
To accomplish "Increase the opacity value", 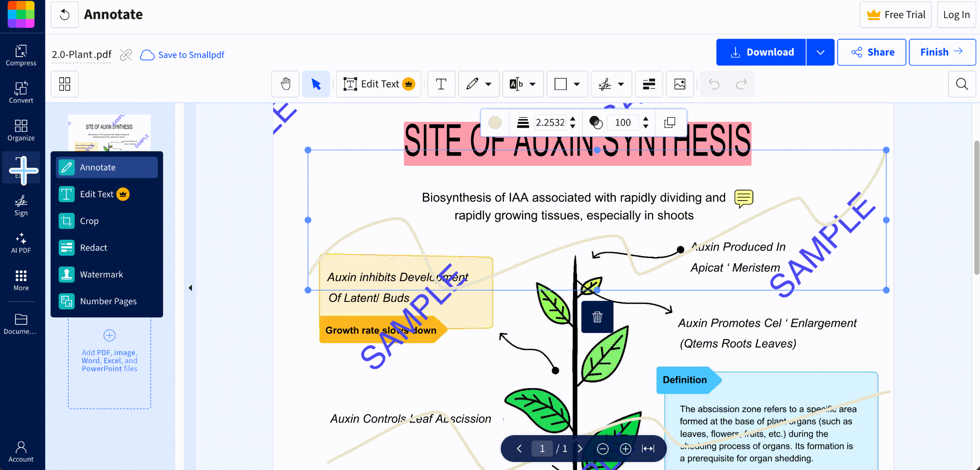I will tap(646, 119).
